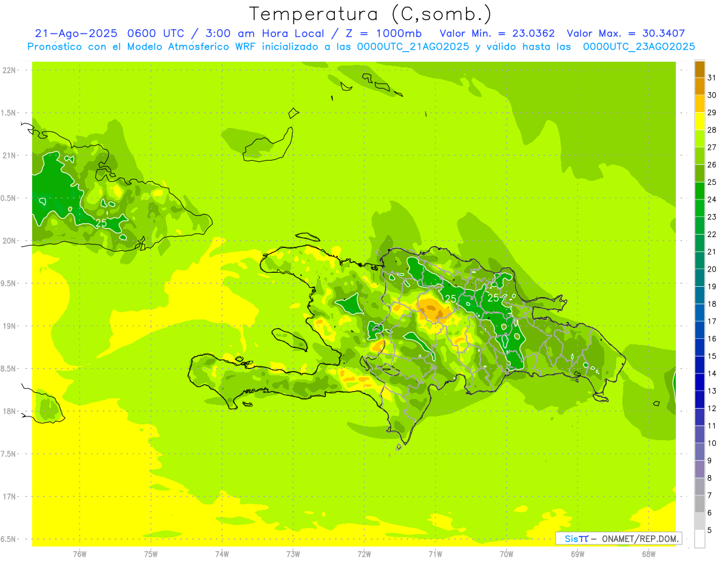Pick the dark orange color band above 31
Viewport: 728px width, 562px height.
pos(699,69)
